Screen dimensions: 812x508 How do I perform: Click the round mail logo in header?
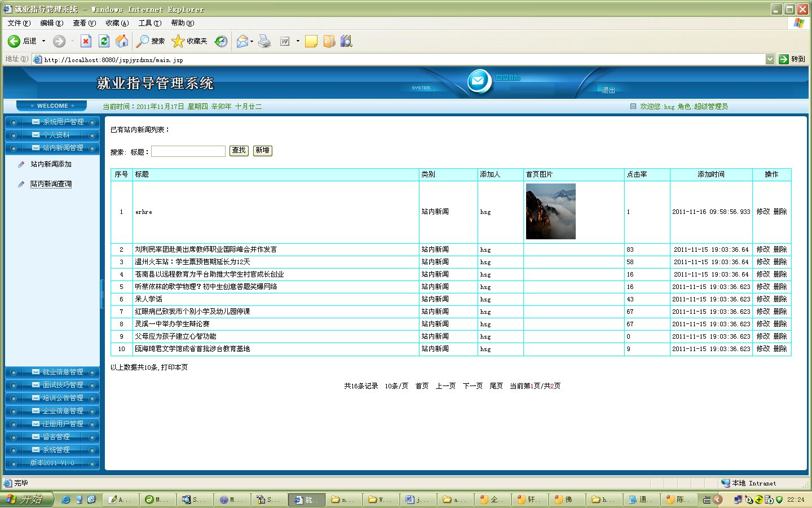point(479,82)
